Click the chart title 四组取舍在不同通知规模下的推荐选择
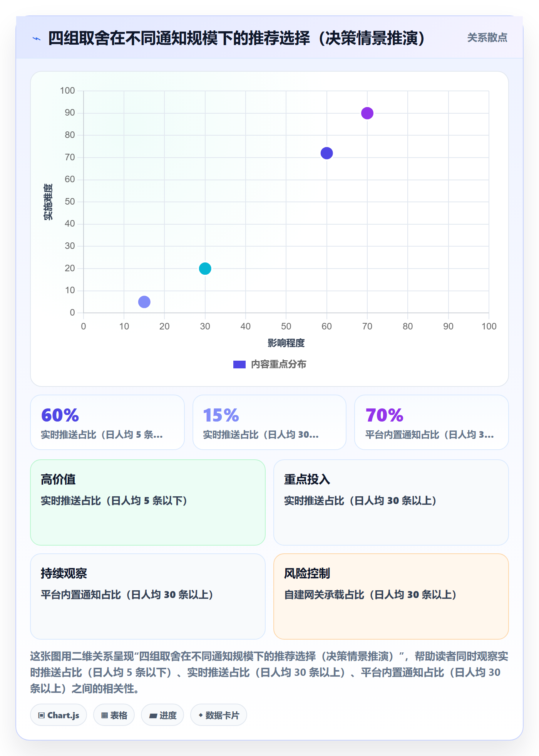539x756 pixels. 236,38
